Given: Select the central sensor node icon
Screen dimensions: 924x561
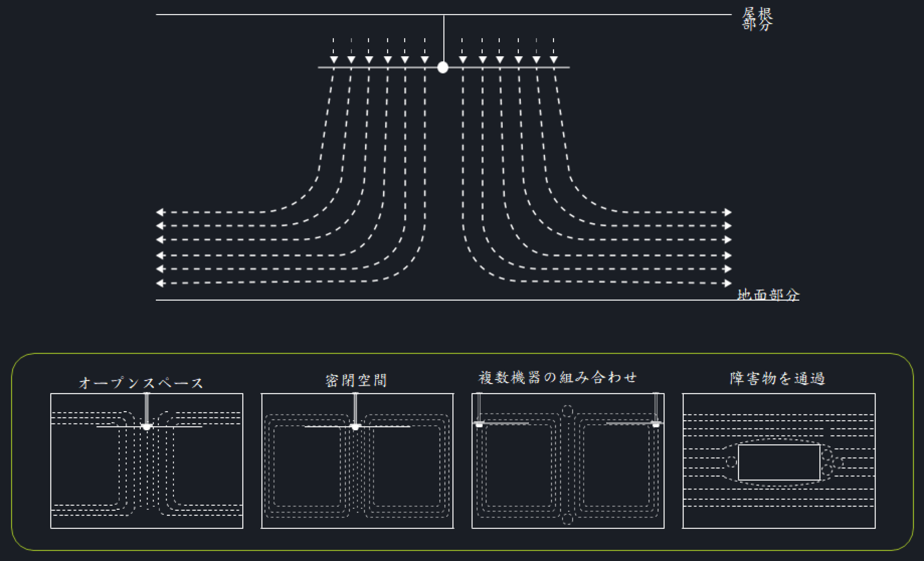Looking at the screenshot, I should [x=443, y=68].
